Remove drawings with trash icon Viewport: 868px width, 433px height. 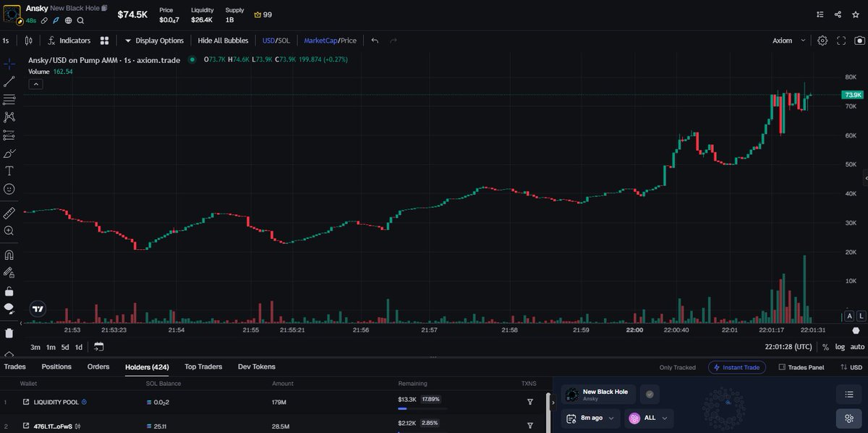pyautogui.click(x=9, y=333)
